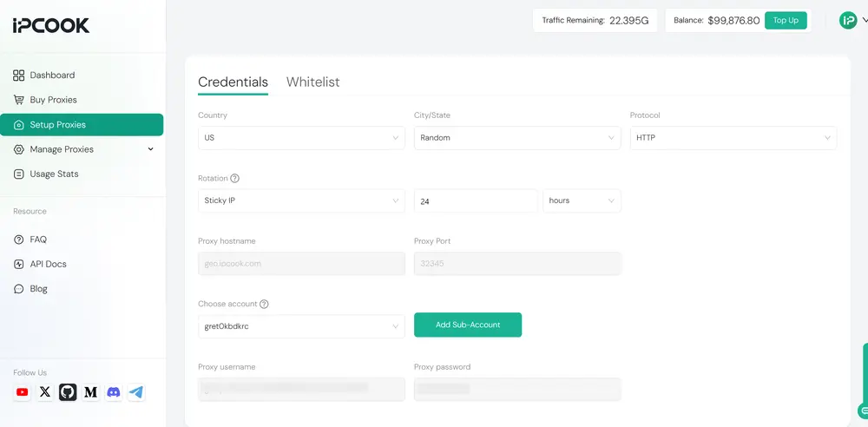Click the Rotation help icon
Image resolution: width=868 pixels, height=427 pixels.
point(234,178)
